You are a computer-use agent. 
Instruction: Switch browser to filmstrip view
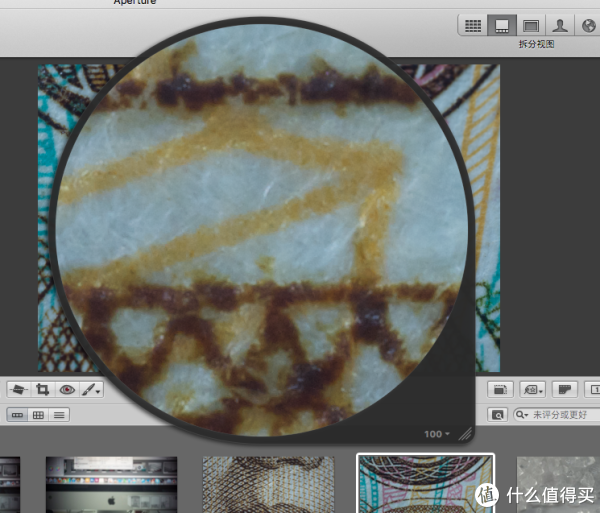click(x=17, y=415)
